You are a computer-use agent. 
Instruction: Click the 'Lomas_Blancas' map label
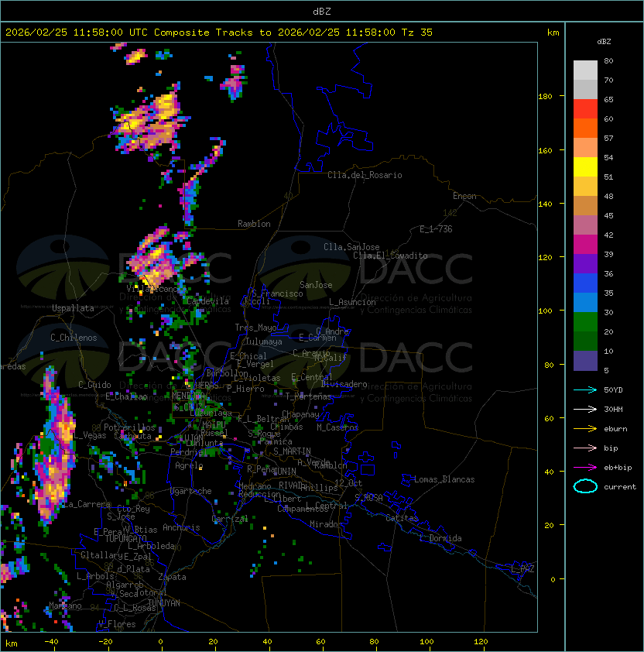click(444, 479)
